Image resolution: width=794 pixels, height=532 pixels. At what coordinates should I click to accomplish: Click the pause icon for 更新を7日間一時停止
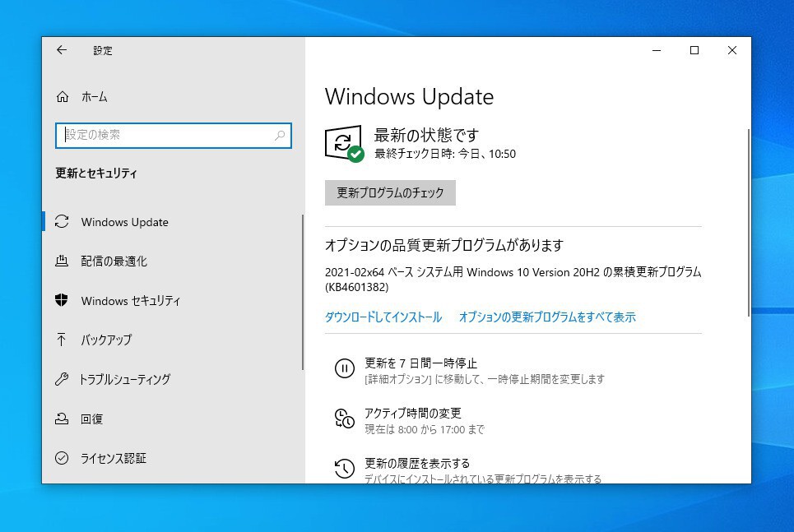point(344,368)
